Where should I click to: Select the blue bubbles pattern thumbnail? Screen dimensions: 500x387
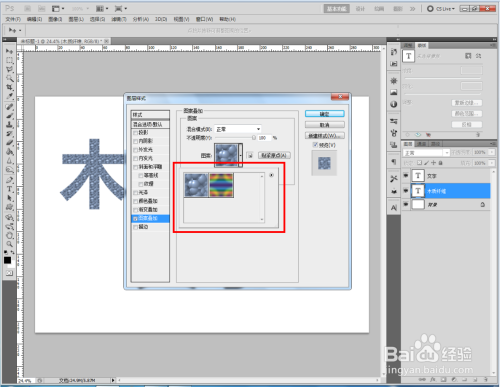(196, 185)
